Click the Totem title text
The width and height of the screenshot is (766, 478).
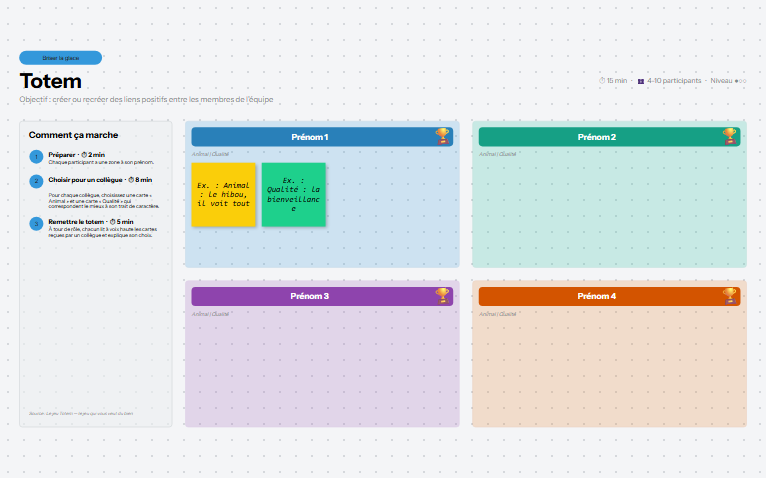coord(51,81)
